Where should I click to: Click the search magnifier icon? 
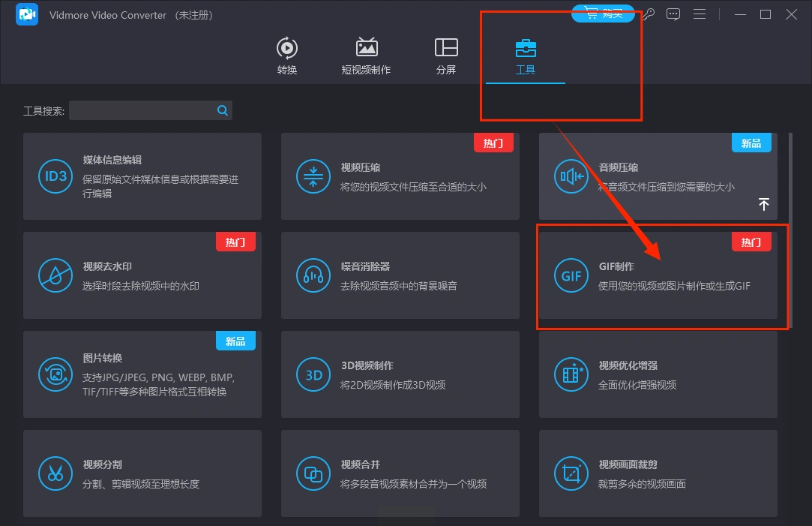coord(223,110)
